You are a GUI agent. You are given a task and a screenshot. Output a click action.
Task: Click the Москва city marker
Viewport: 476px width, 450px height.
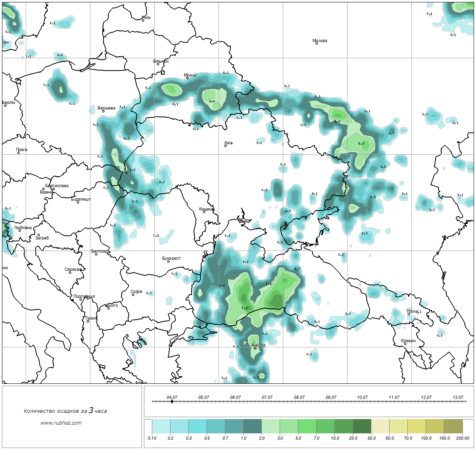click(x=317, y=44)
